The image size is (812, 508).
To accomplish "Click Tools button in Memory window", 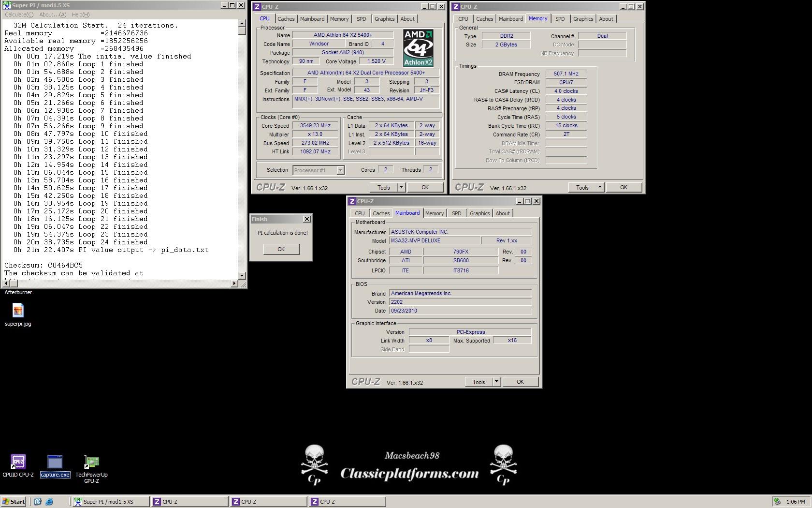I will (582, 187).
